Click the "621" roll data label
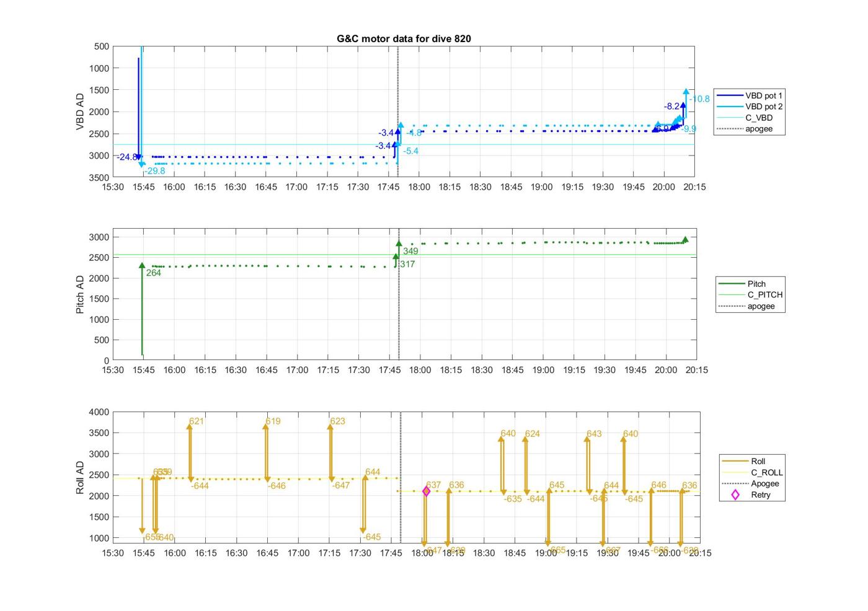Screen dimensions: 868x611 tap(196, 421)
